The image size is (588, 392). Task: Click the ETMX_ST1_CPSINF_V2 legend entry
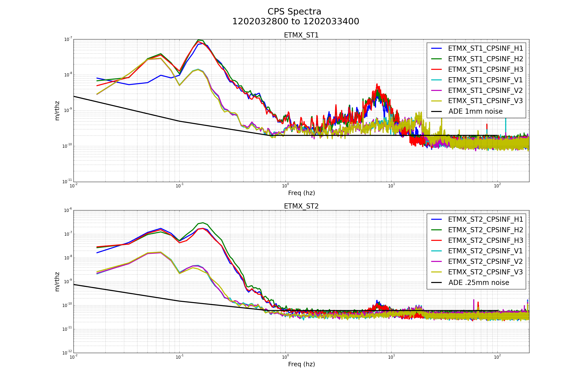click(x=485, y=90)
